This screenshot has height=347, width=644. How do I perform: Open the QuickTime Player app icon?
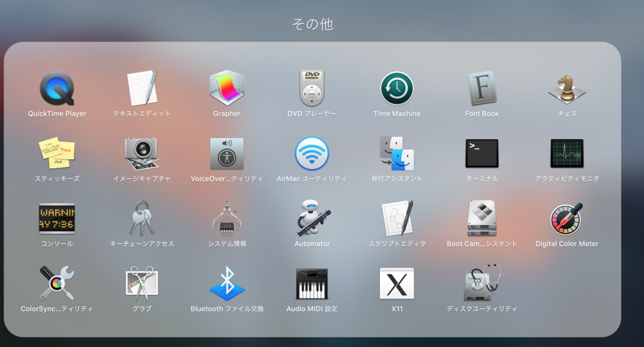[x=57, y=88]
